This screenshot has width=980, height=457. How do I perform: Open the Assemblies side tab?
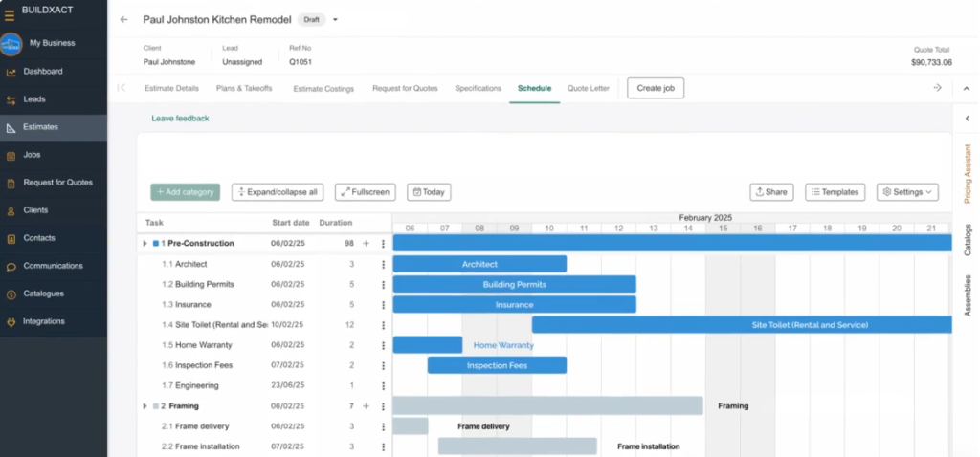point(968,295)
